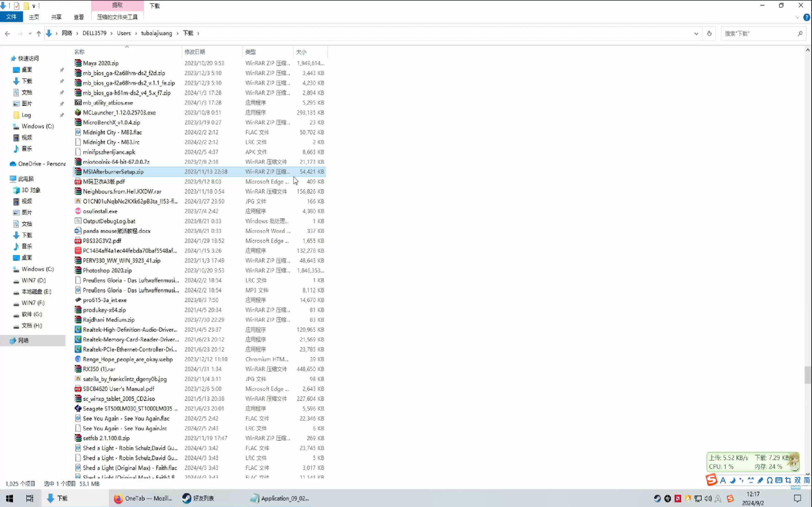This screenshot has height=507, width=812.
Task: Open the Windows Start menu
Action: click(10, 498)
